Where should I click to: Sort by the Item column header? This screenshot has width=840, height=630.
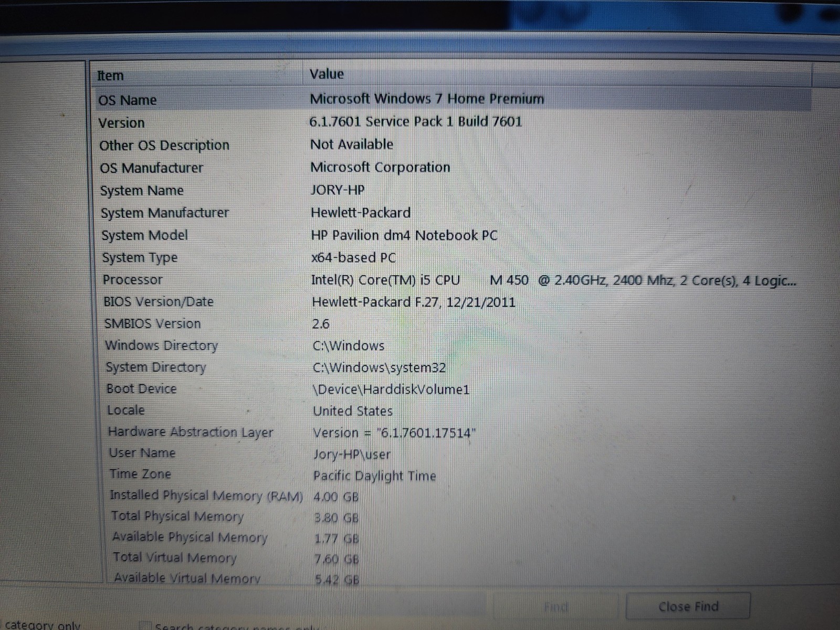[x=197, y=75]
